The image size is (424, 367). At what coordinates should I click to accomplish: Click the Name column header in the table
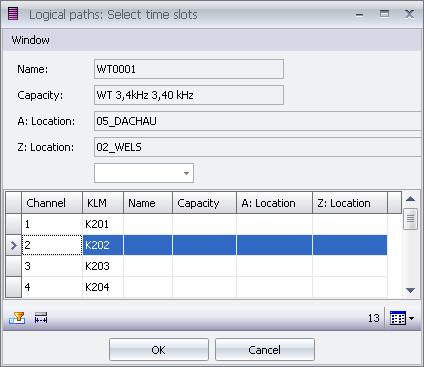pyautogui.click(x=148, y=203)
